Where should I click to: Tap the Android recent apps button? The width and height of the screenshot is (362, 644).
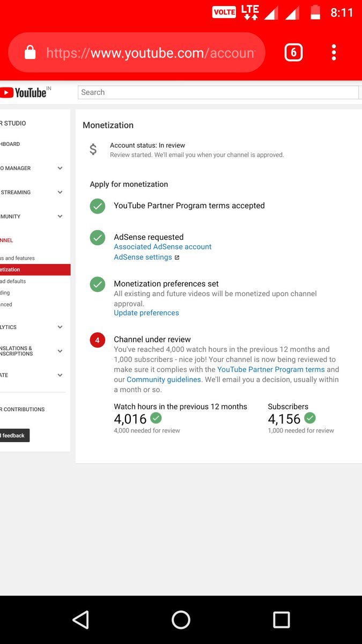pos(281,620)
